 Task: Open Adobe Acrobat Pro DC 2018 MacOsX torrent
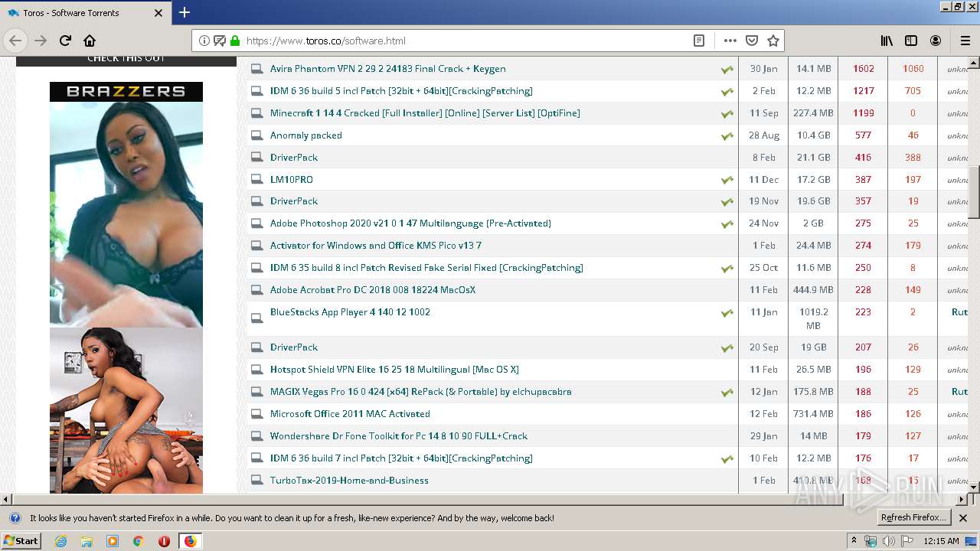tap(373, 290)
